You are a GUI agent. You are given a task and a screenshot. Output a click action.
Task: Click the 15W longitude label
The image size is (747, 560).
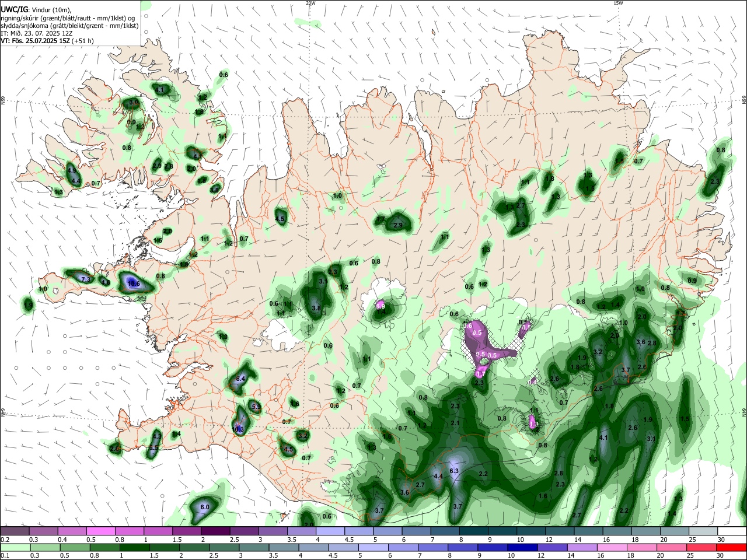coord(618,3)
